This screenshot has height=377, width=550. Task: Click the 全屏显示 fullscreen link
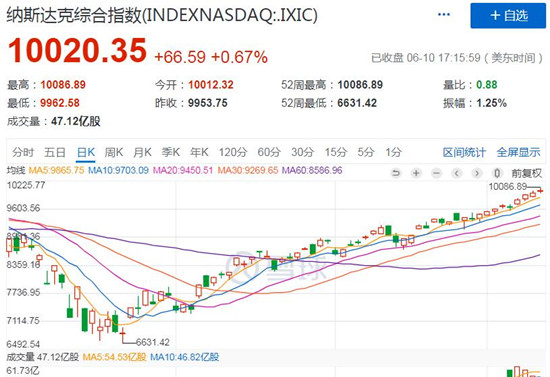[518, 153]
